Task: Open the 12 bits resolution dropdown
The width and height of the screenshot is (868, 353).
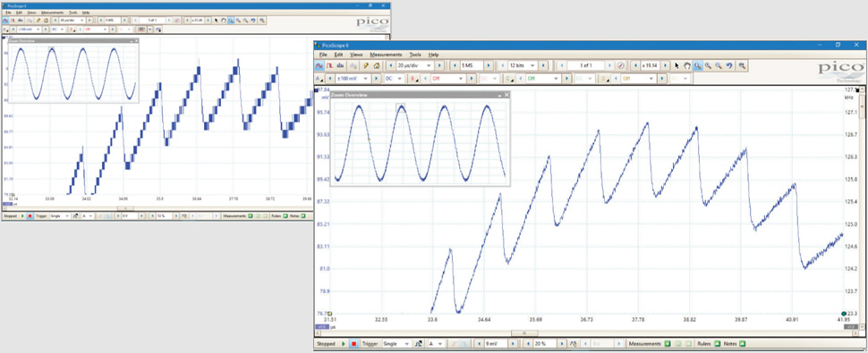Action: [523, 65]
